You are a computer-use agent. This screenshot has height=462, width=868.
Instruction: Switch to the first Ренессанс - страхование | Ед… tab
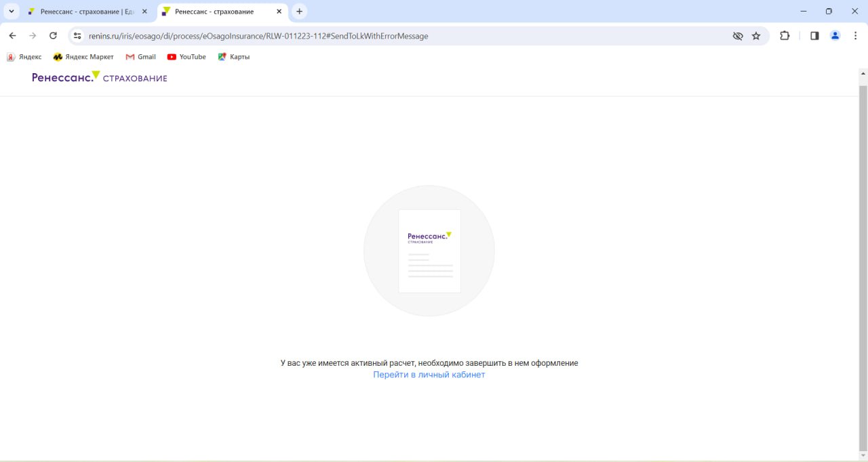[87, 12]
